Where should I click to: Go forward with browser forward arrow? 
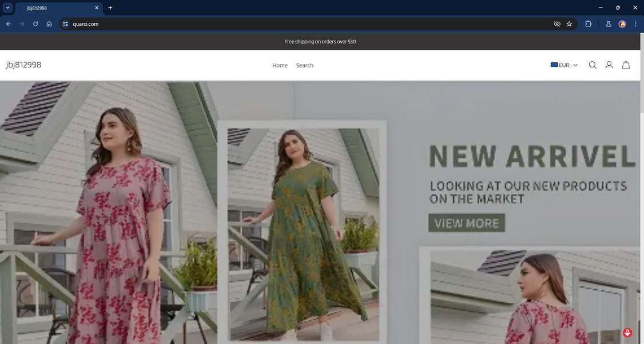22,24
